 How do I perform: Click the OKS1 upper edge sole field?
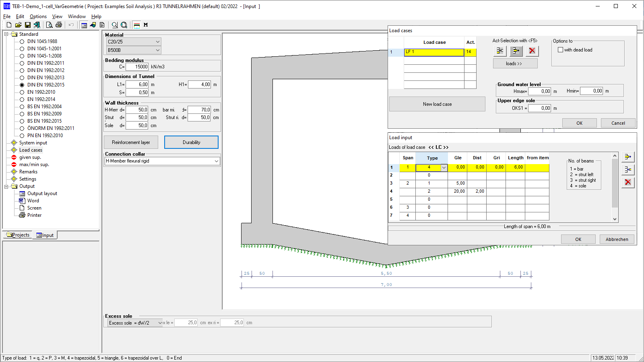540,108
